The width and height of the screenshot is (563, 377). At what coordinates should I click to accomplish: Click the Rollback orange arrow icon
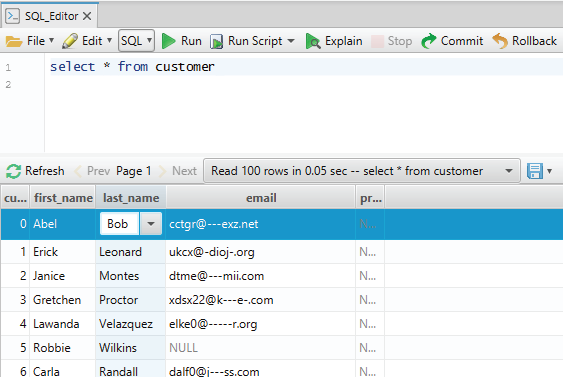tap(500, 41)
